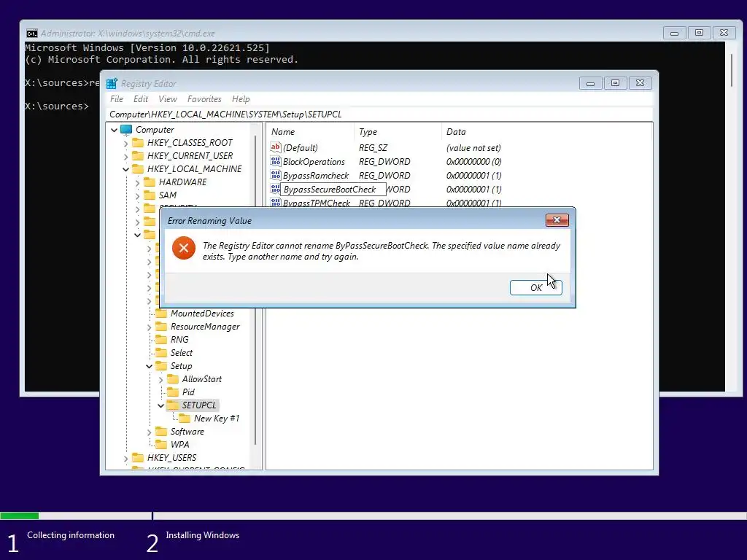Viewport: 747px width, 560px height.
Task: Minimize the Registry Editor window
Action: pos(590,83)
